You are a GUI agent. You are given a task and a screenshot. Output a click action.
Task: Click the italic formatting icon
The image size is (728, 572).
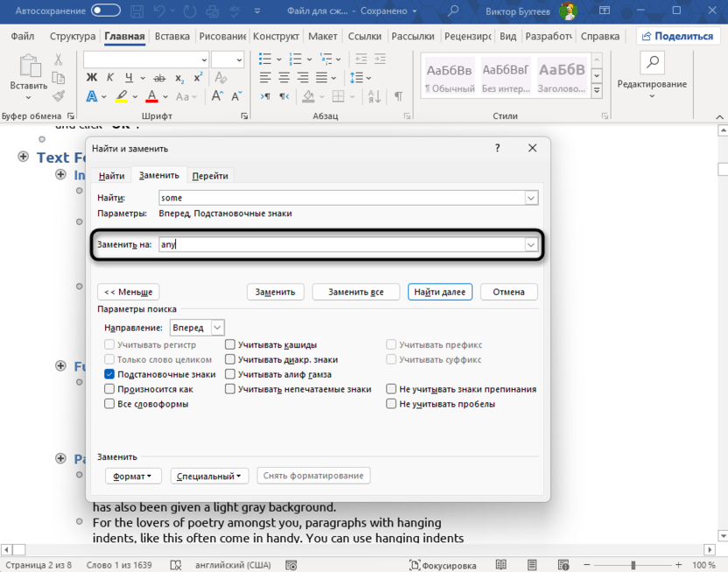pyautogui.click(x=111, y=78)
